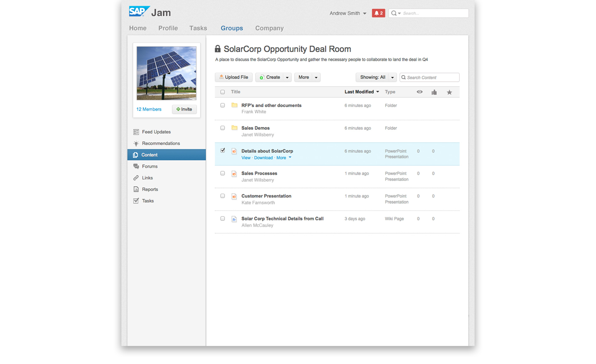Viewport: 596px width, 364px height.
Task: Expand the Create button dropdown arrow
Action: tap(287, 77)
